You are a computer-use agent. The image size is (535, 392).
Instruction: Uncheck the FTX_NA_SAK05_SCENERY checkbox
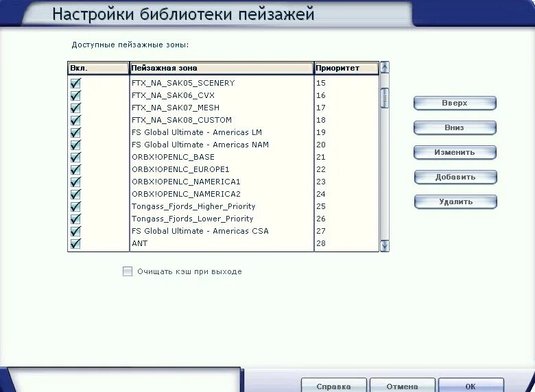75,83
